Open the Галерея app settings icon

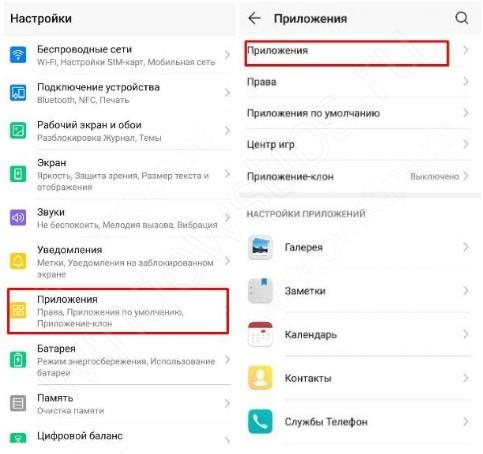[x=260, y=247]
